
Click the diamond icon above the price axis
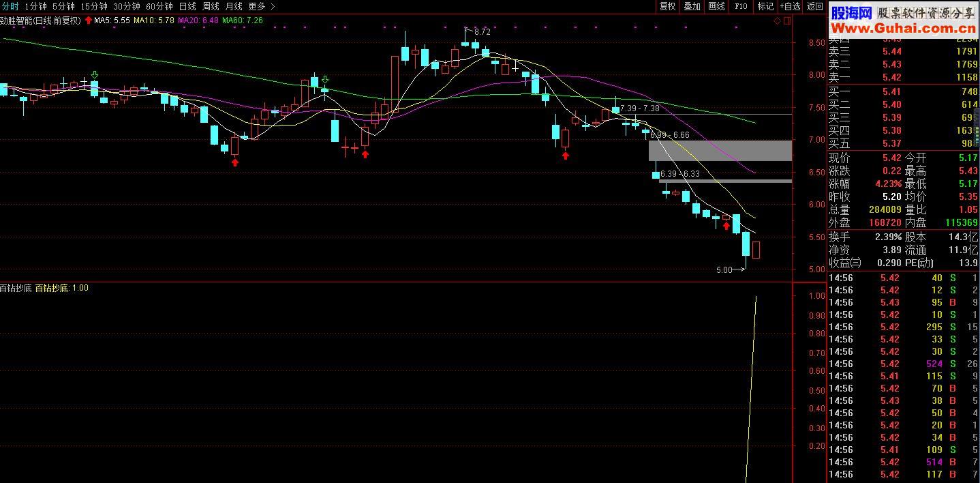pos(777,21)
